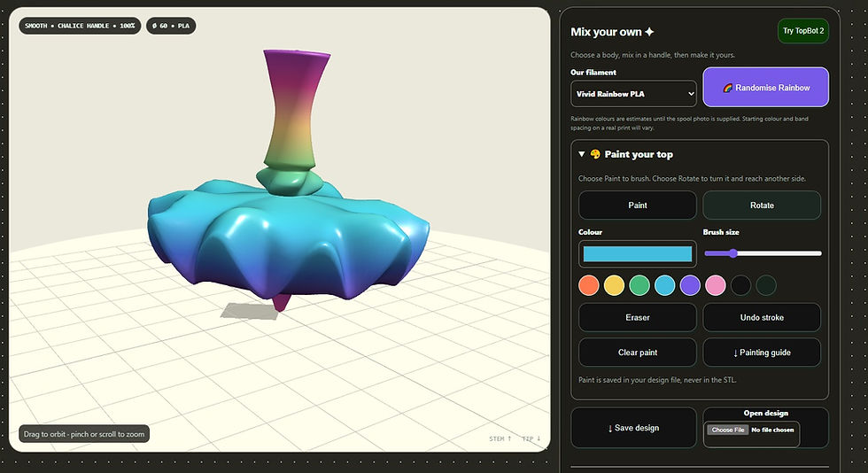Click the 'Drag to orbit' hint label
The height and width of the screenshot is (473, 868).
[x=84, y=434]
